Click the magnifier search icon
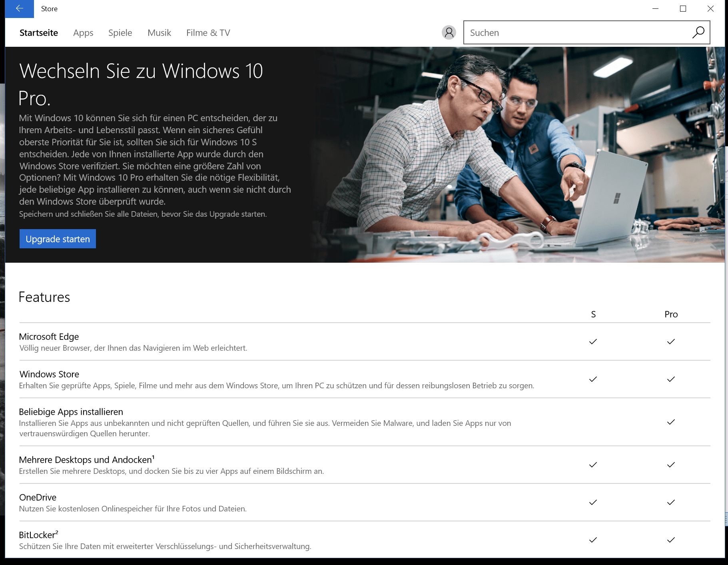 (698, 32)
